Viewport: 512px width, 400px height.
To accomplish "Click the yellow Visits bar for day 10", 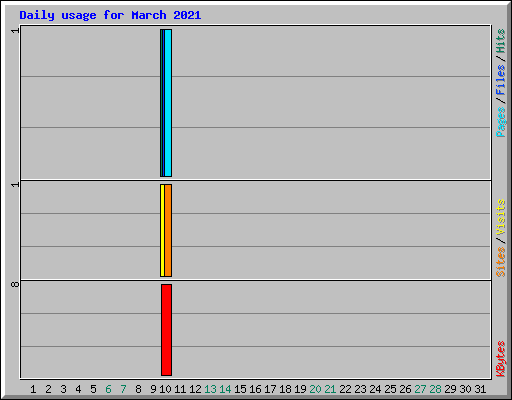I will 162,230.
